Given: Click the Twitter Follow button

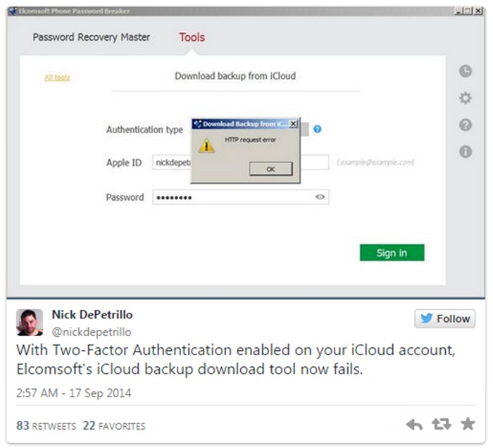Looking at the screenshot, I should [x=444, y=318].
